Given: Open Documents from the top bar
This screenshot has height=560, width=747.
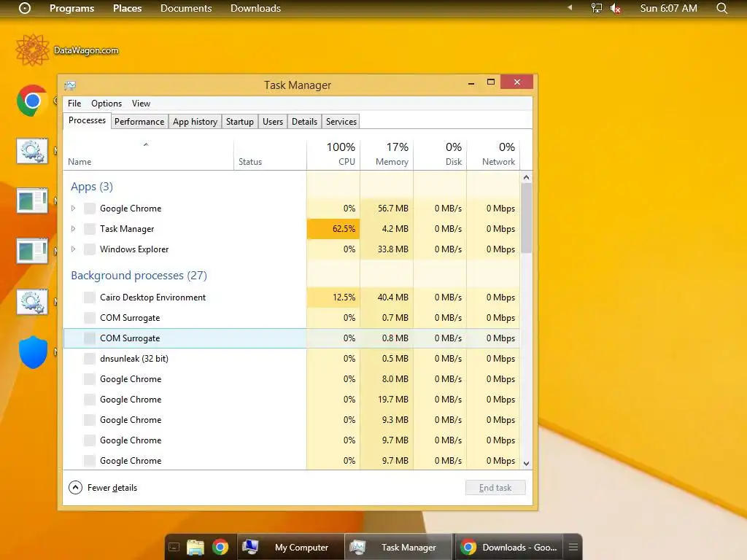Looking at the screenshot, I should click(186, 8).
